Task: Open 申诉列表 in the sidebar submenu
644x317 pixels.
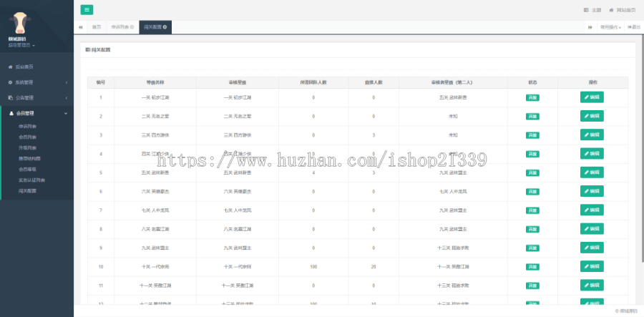Action: (27, 127)
